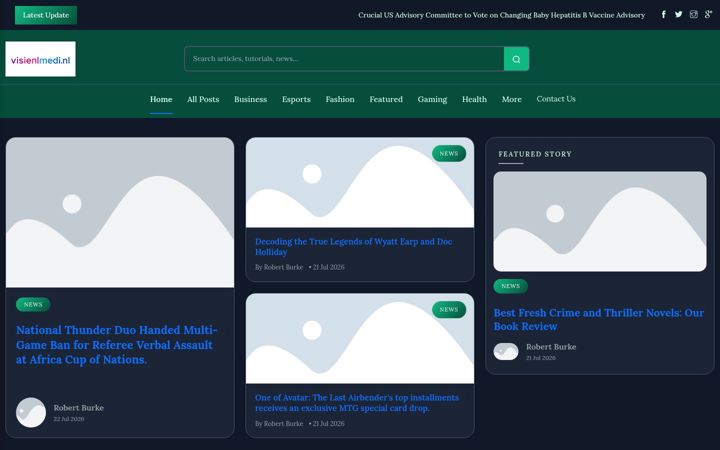Click NEWS badge on Avatar MTG card
The height and width of the screenshot is (450, 720).
(x=449, y=309)
